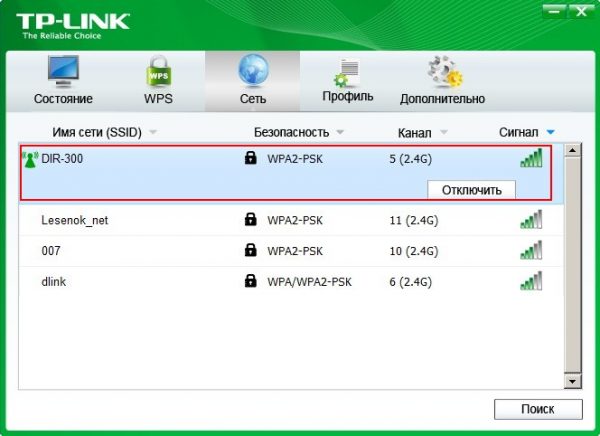Screen dimensions: 600x436
Task: Click the lock icon in DIR-300 row
Action: click(x=251, y=157)
